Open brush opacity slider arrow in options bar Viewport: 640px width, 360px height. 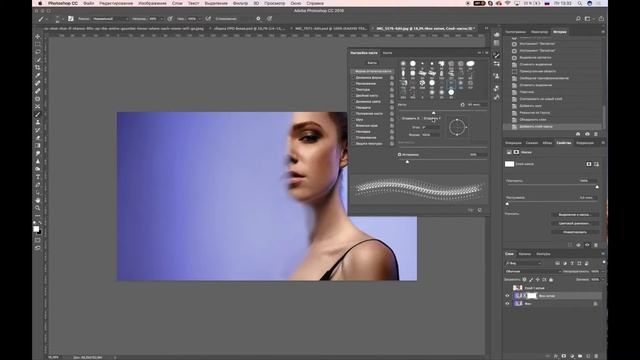pyautogui.click(x=162, y=19)
